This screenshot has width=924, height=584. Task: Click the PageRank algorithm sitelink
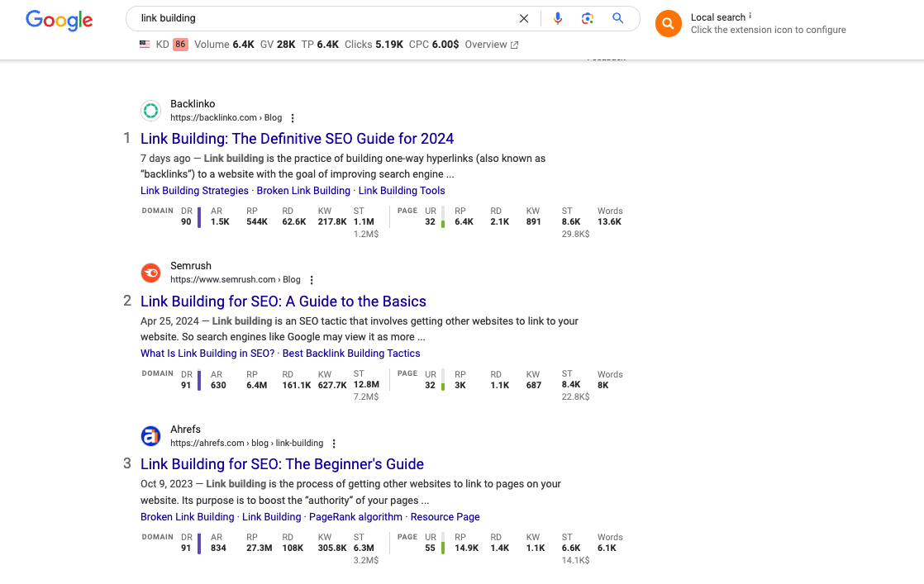click(x=355, y=516)
